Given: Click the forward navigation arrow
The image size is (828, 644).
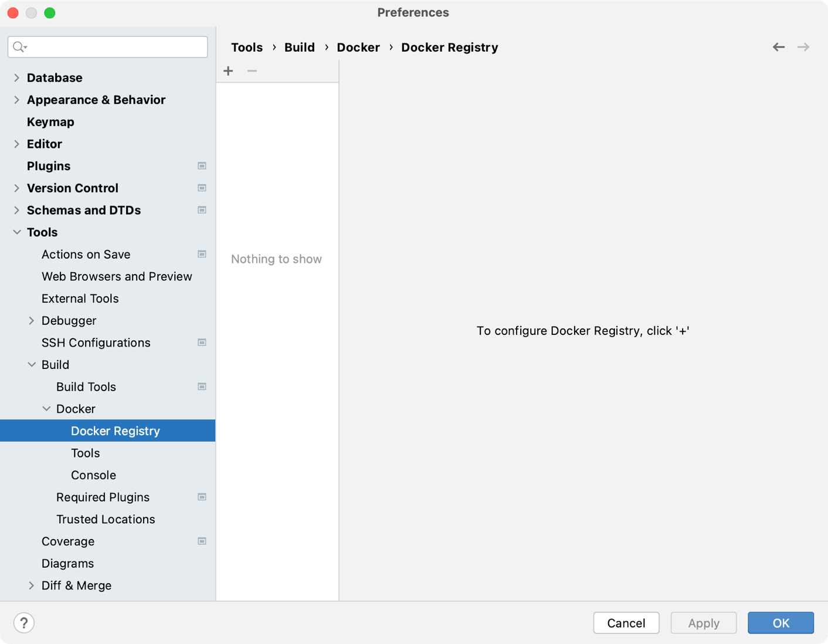Looking at the screenshot, I should tap(803, 47).
